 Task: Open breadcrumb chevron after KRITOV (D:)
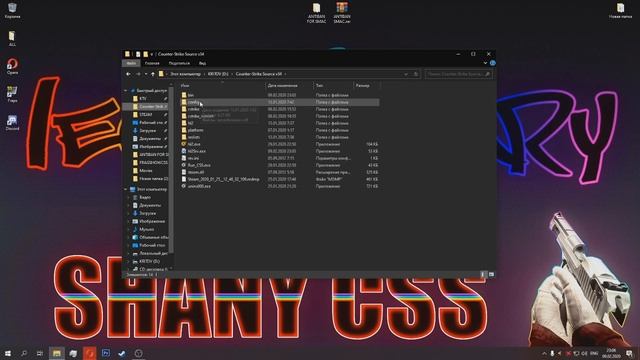click(232, 74)
